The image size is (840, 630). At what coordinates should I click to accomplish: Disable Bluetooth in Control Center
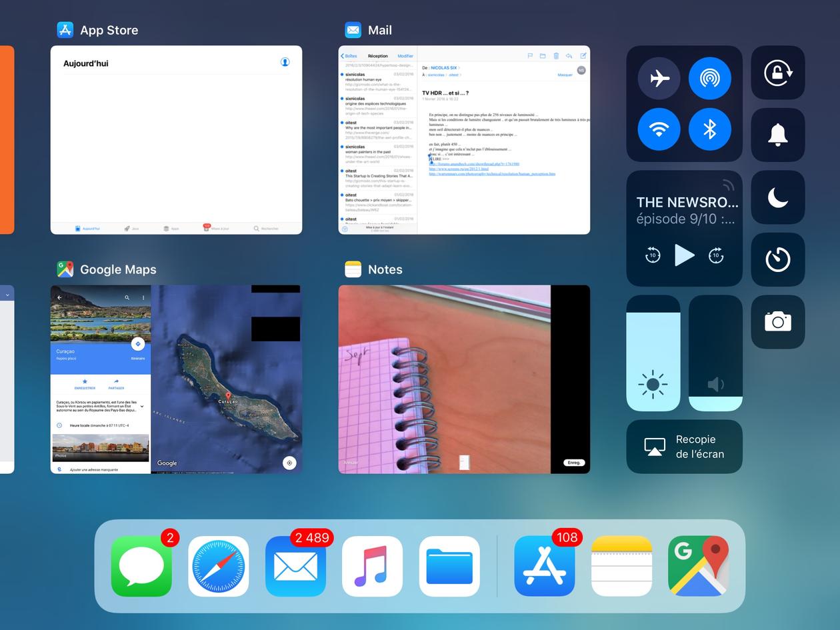coord(709,129)
